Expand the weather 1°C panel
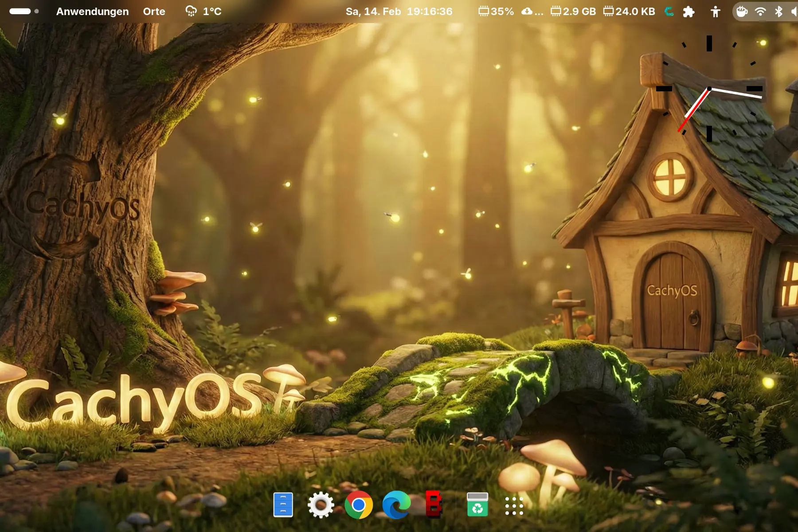Image resolution: width=798 pixels, height=532 pixels. pos(203,12)
